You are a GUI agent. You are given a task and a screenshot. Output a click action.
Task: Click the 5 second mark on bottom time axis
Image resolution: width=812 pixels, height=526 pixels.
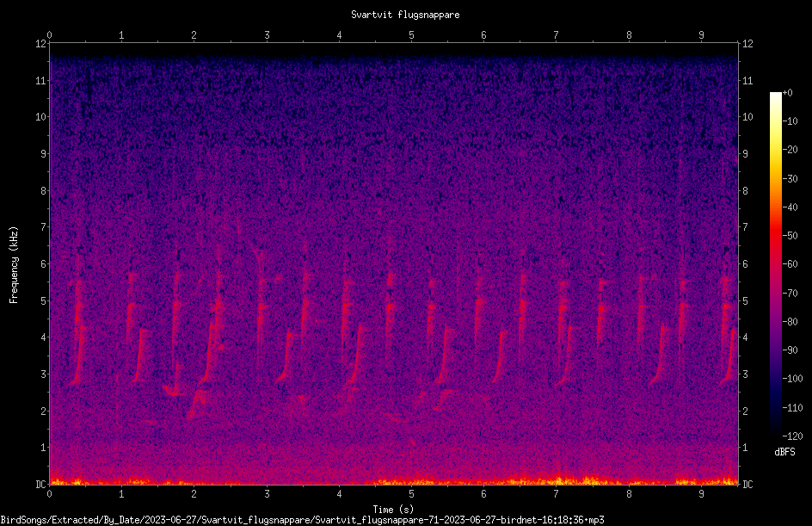411,494
